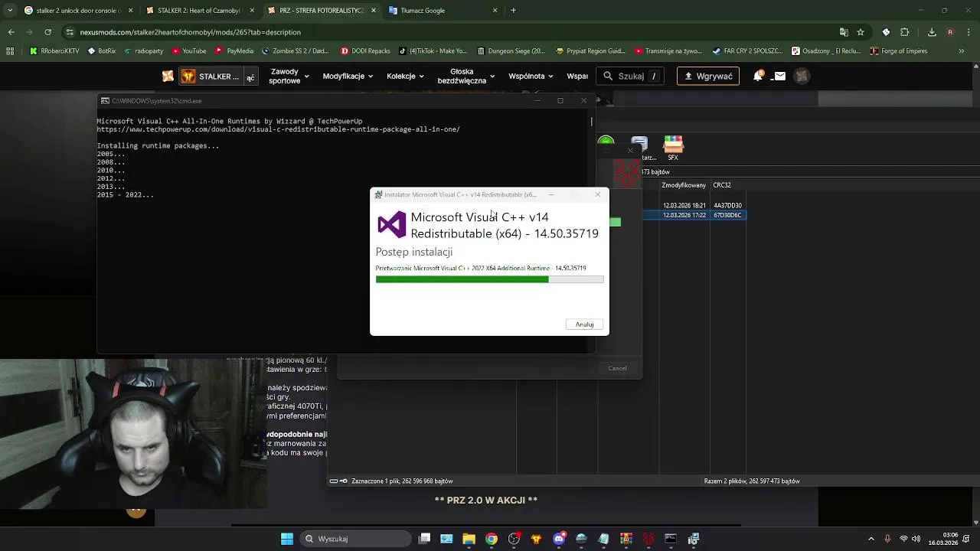
Task: Expand the Modyfikacje menu
Action: coord(348,76)
